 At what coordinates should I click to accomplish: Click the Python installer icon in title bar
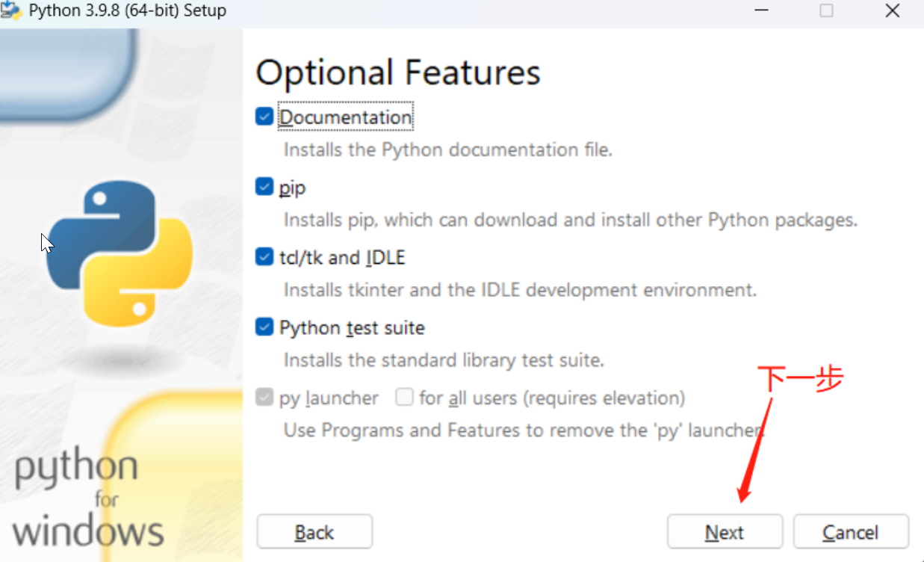click(x=10, y=10)
